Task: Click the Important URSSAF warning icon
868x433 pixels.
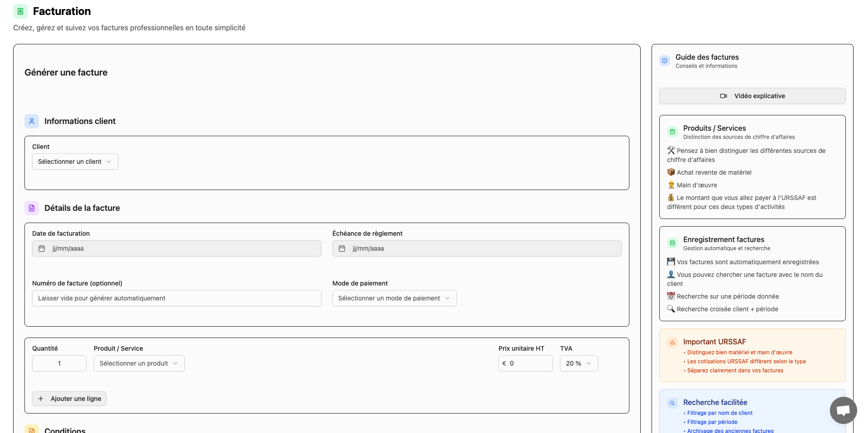Action: tap(672, 343)
